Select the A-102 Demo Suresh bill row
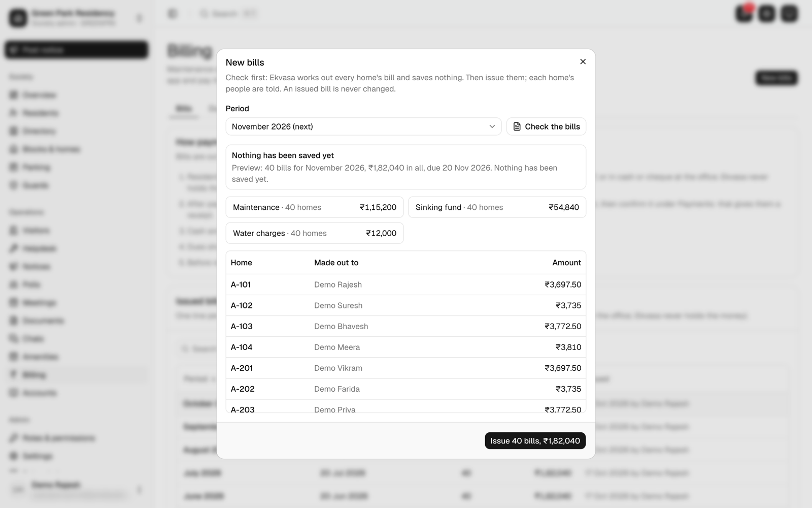Screen dimensions: 812x508 [406, 305]
